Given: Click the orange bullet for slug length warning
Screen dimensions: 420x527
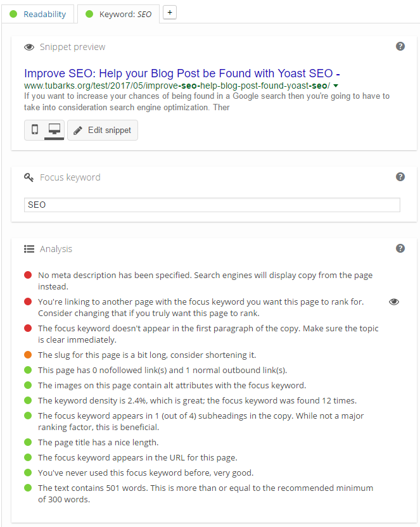Looking at the screenshot, I should pyautogui.click(x=28, y=355).
